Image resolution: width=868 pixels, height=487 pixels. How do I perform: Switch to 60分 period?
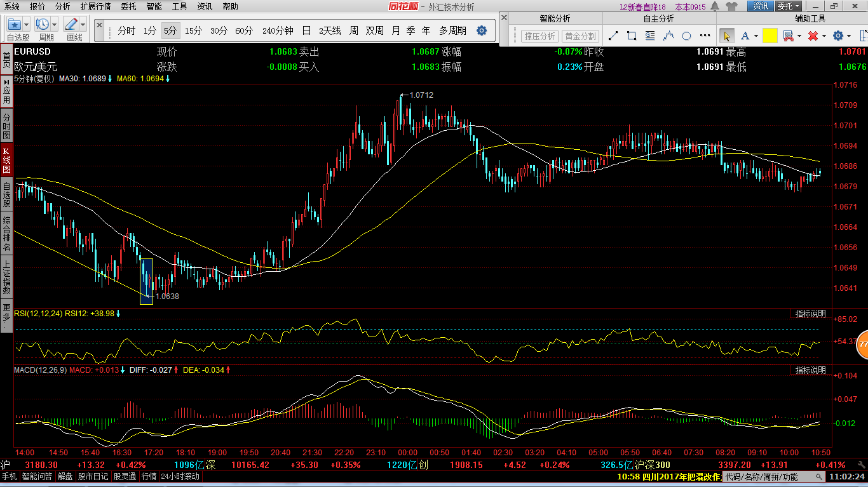point(243,30)
